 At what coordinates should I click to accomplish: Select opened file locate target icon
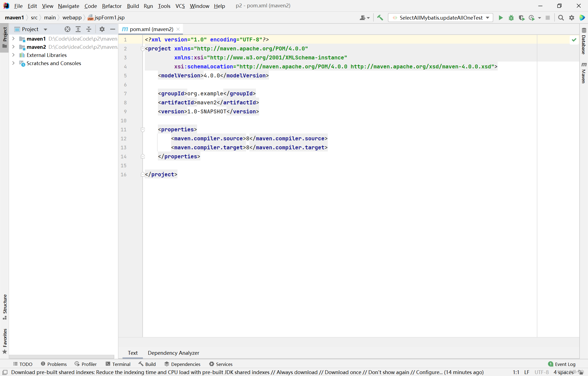67,29
